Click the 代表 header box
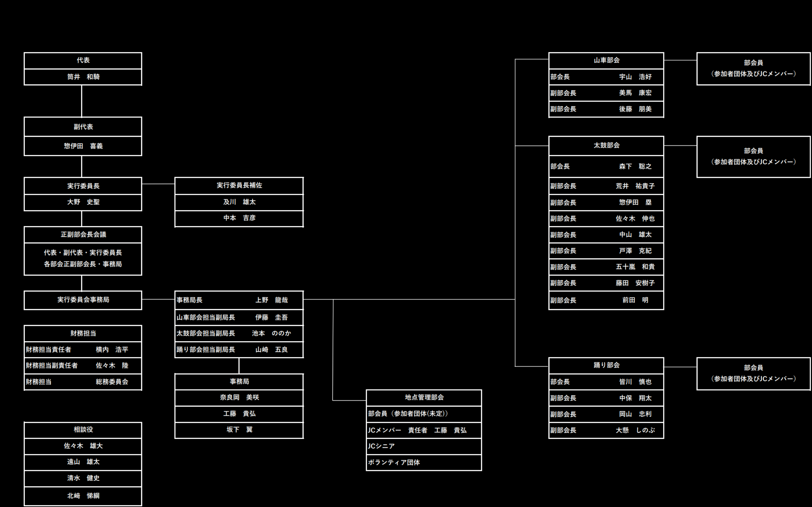The image size is (812, 507). tap(83, 60)
